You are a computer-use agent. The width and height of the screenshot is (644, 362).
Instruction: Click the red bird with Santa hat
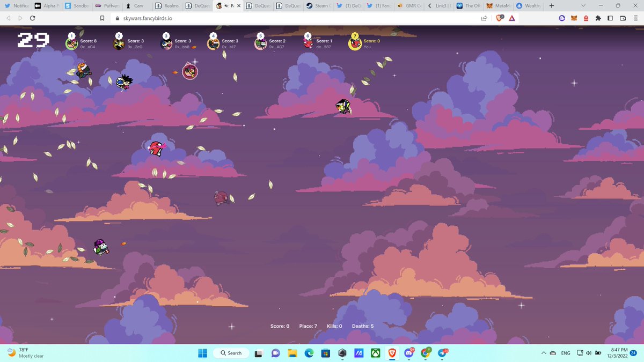157,148
